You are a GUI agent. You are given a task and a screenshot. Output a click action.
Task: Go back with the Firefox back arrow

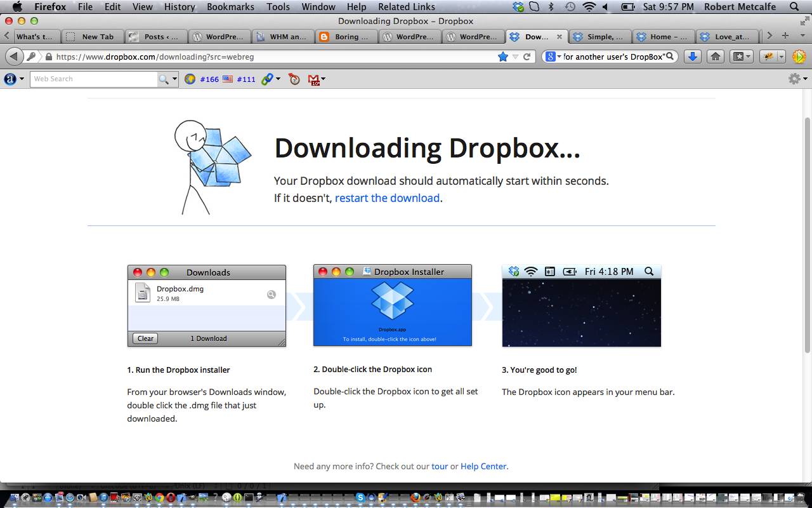13,57
